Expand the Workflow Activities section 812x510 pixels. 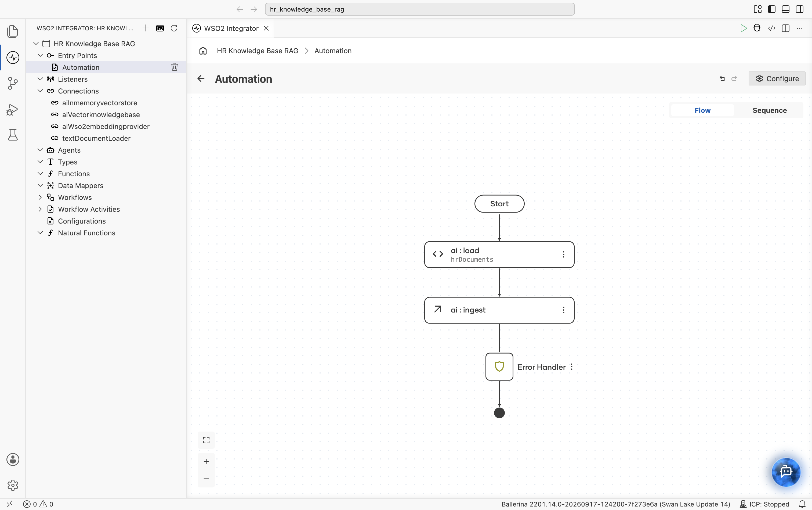(40, 209)
